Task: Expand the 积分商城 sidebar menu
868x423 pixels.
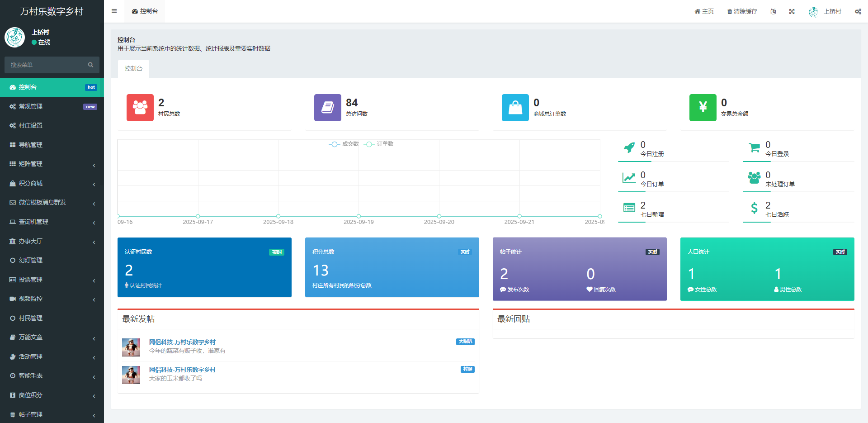Action: pos(52,183)
